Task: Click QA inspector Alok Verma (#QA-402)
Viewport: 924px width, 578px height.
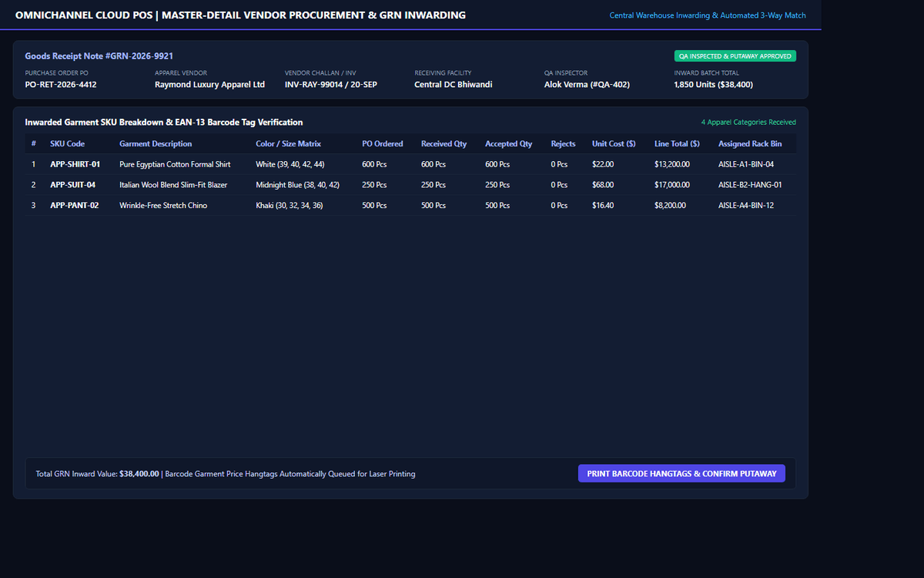Action: 587,85
